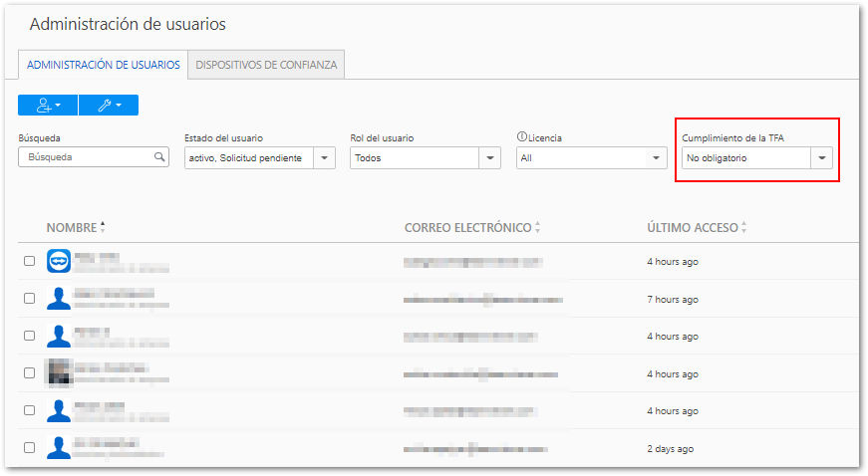Click the NOMBRE column header
The width and height of the screenshot is (868, 476).
[72, 227]
